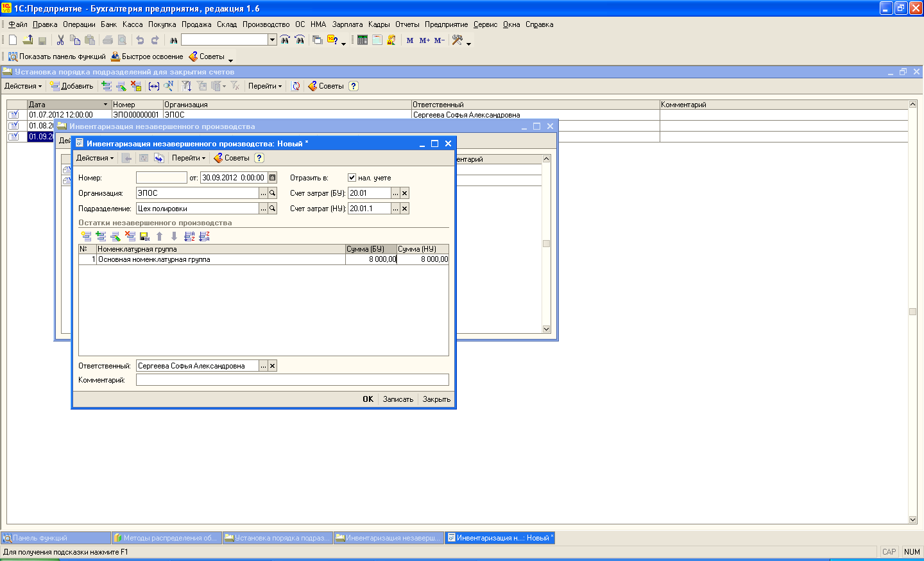
Task: Click the M+ memory add button
Action: [425, 40]
